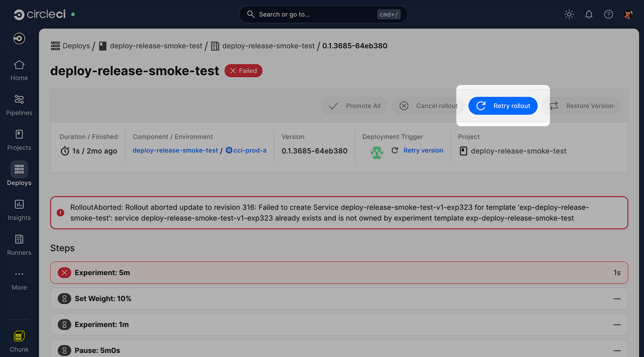Image resolution: width=644 pixels, height=357 pixels.
Task: Select Pipelines from the sidebar
Action: pos(19,104)
